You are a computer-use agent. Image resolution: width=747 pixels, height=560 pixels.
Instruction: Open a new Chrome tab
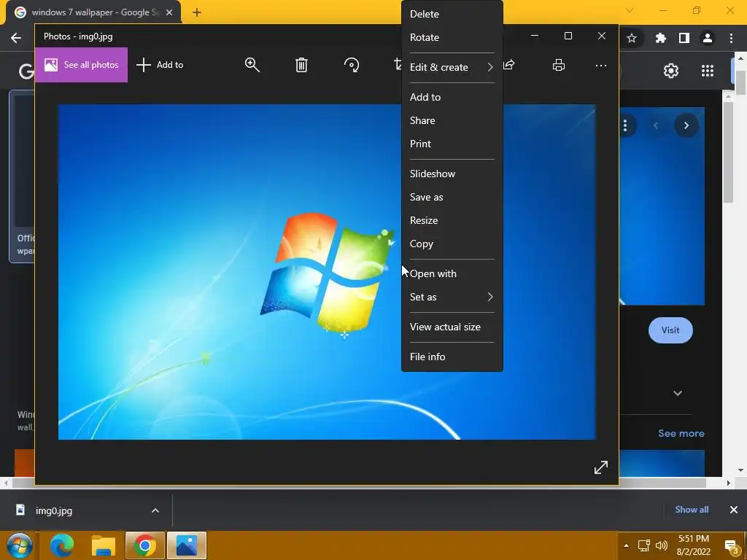tap(197, 12)
